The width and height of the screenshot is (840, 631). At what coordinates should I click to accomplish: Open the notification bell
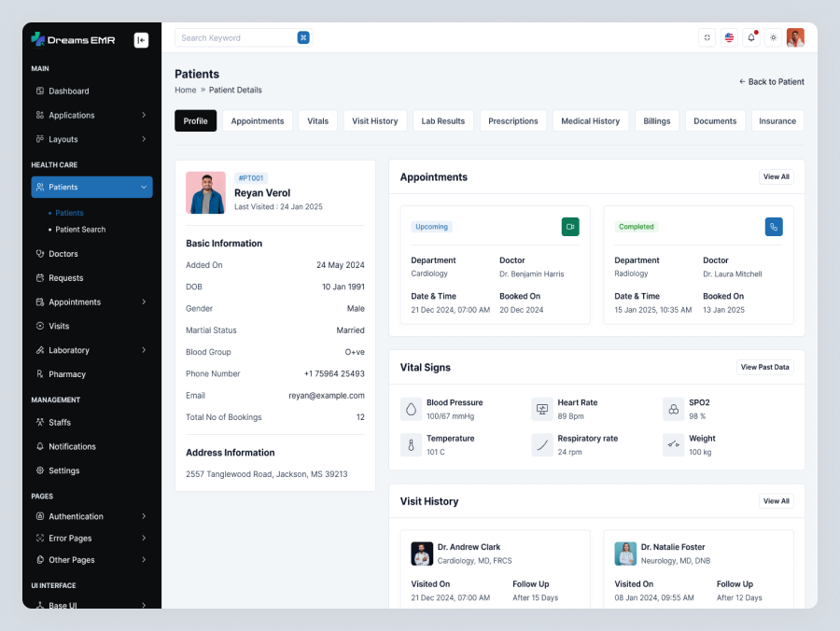pos(751,37)
